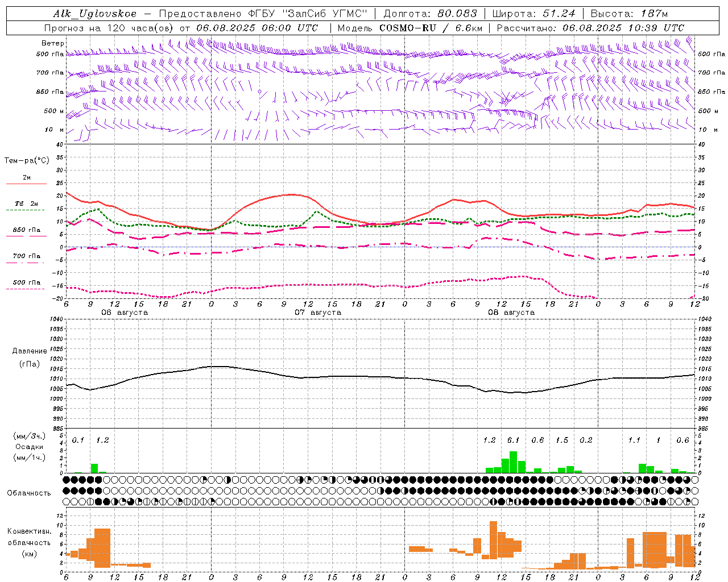The image size is (728, 582).
Task: Click the precipitation value 6.1
Action: pos(514,440)
